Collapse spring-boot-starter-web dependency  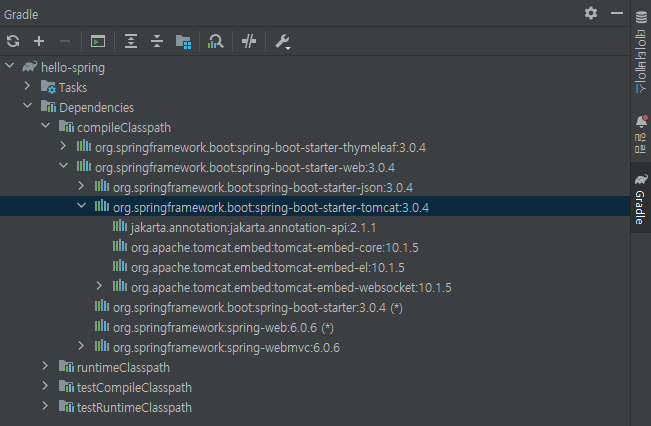click(64, 165)
